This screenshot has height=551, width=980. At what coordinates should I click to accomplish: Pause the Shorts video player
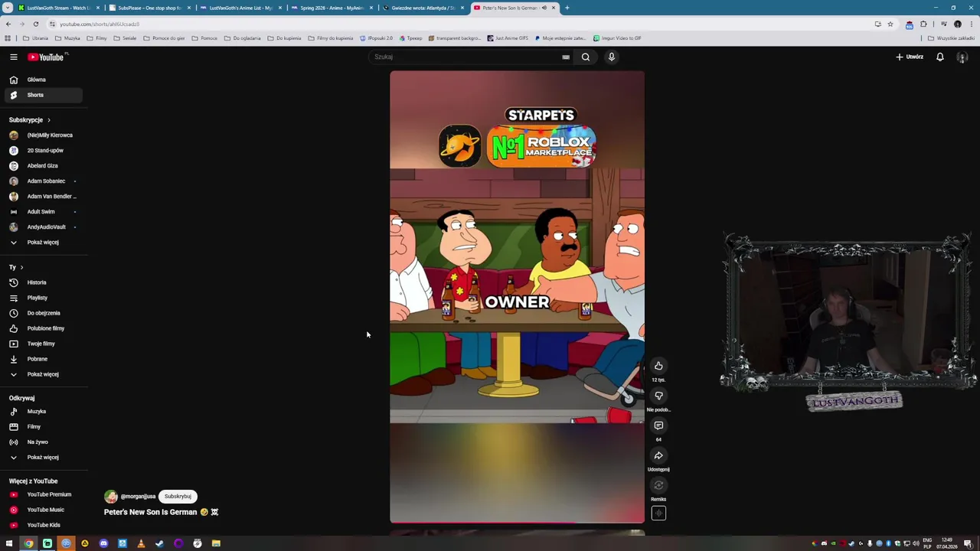click(517, 296)
